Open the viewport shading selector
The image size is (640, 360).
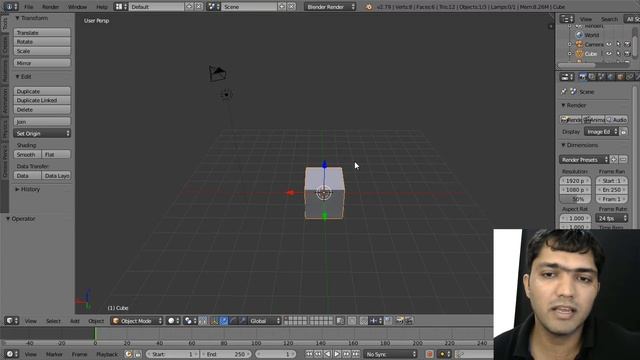173,321
